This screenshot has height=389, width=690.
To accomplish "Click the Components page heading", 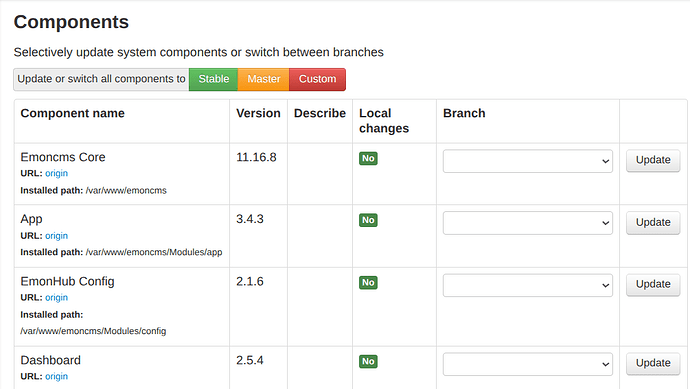I will [x=71, y=22].
